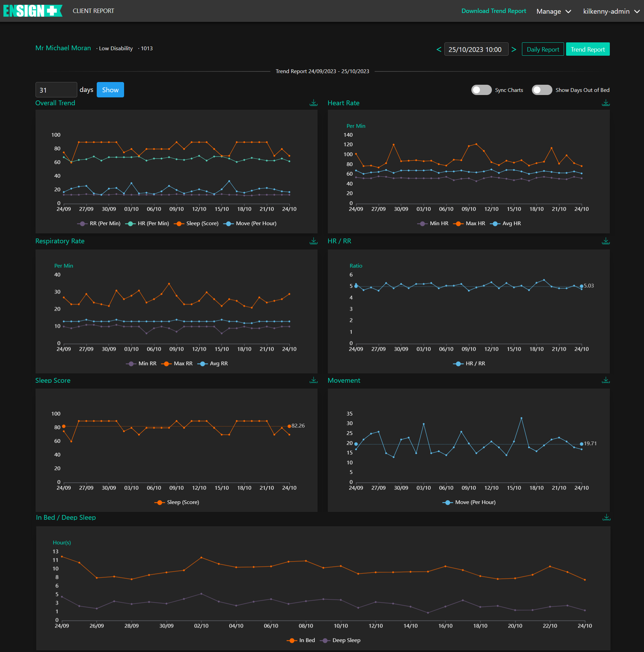Screen dimensions: 644x652
Task: Click Respiratory Rate chart download icon
Action: click(313, 241)
